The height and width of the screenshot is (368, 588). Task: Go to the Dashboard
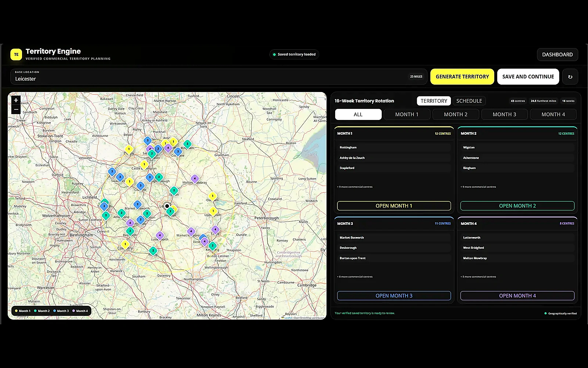point(557,54)
